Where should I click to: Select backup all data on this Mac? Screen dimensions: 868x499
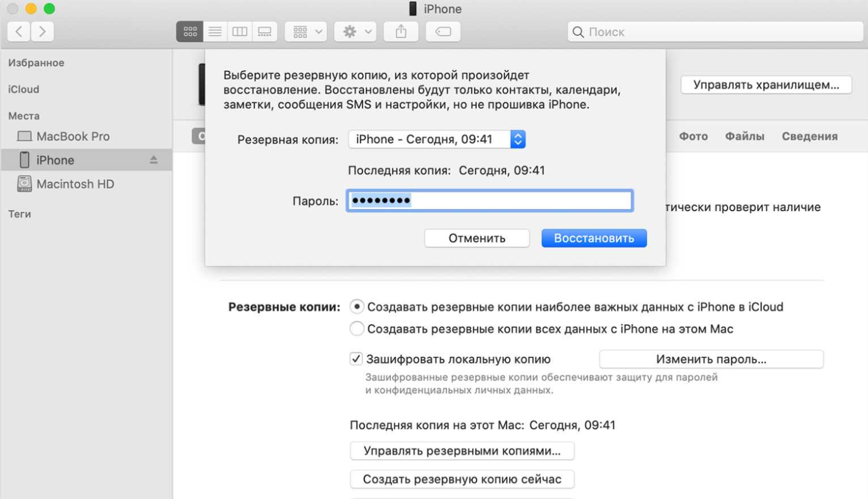pyautogui.click(x=357, y=329)
